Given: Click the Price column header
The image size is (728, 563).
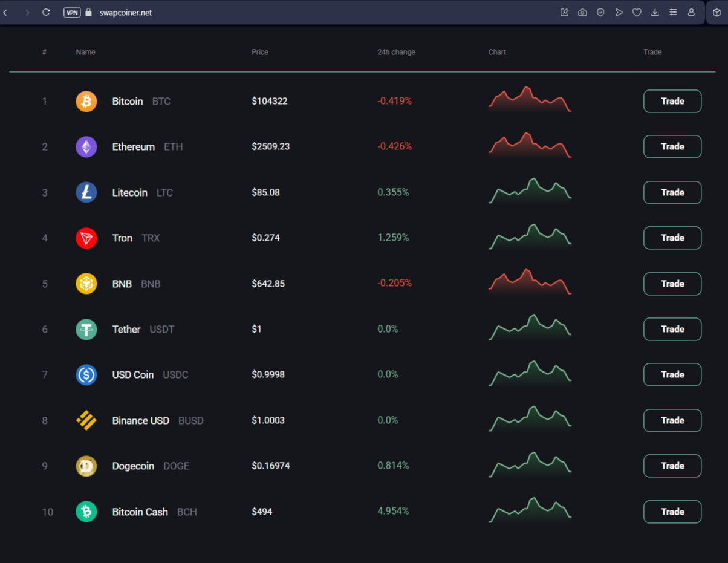Looking at the screenshot, I should pyautogui.click(x=260, y=52).
